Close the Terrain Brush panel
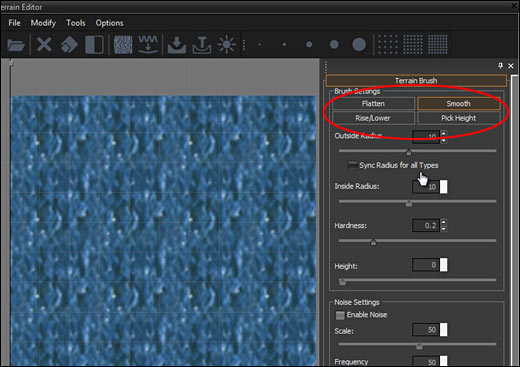 coord(511,66)
